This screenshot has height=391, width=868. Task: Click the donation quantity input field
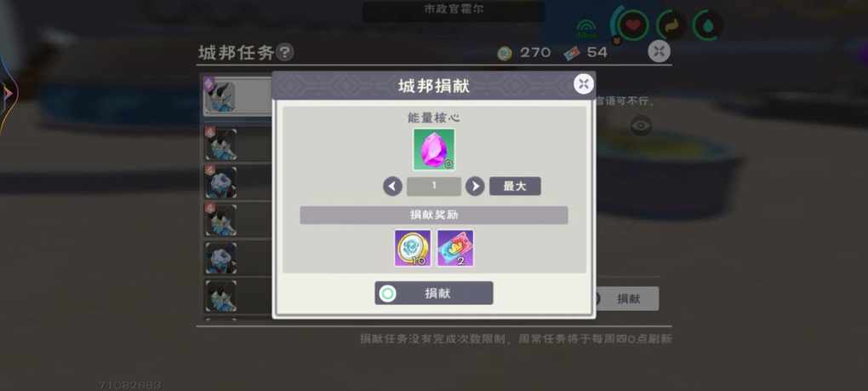pos(434,186)
